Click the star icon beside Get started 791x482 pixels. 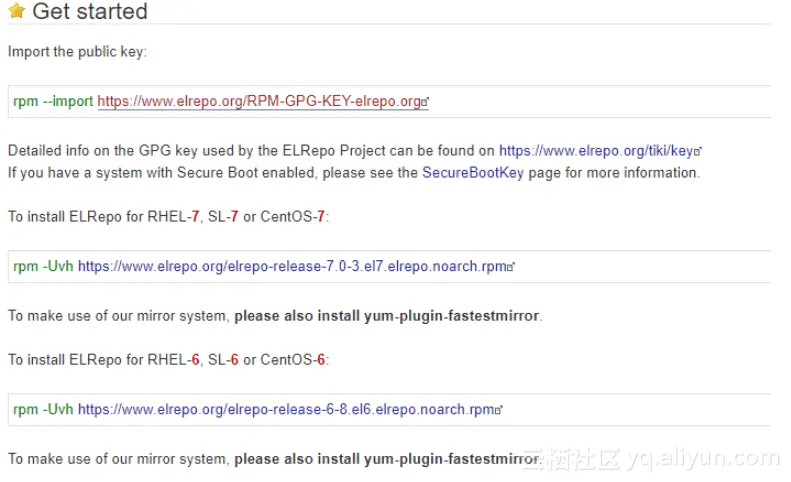16,13
